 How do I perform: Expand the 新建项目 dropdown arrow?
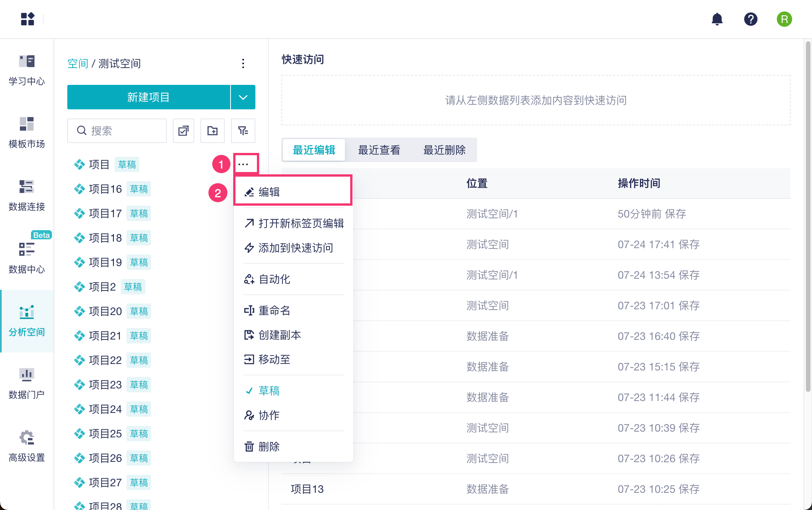point(243,97)
